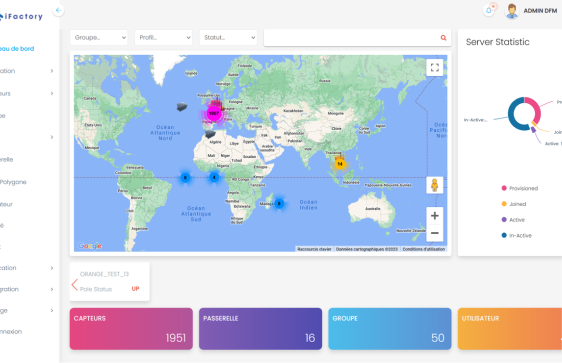562x363 pixels.
Task: Go to the Tableau de bord menu
Action: click(17, 48)
